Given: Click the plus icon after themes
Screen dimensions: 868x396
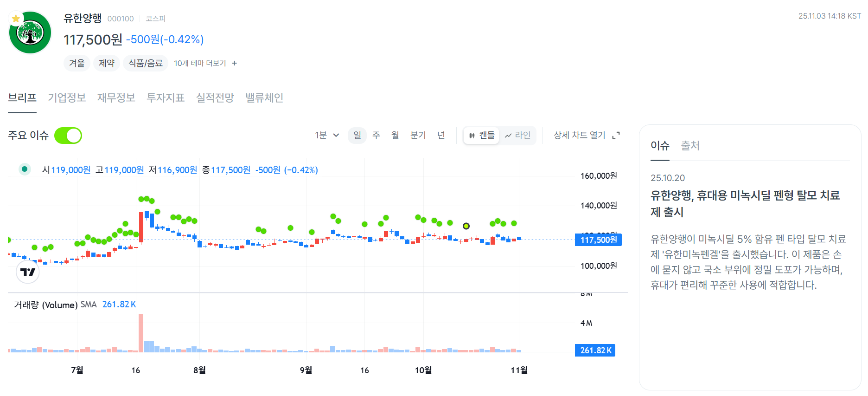Looking at the screenshot, I should pyautogui.click(x=234, y=63).
